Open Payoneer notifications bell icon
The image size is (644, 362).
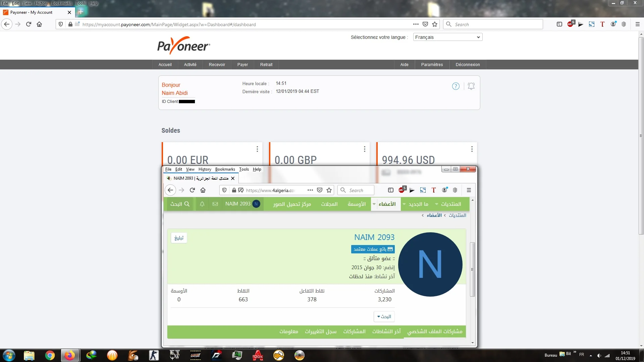[x=471, y=86]
